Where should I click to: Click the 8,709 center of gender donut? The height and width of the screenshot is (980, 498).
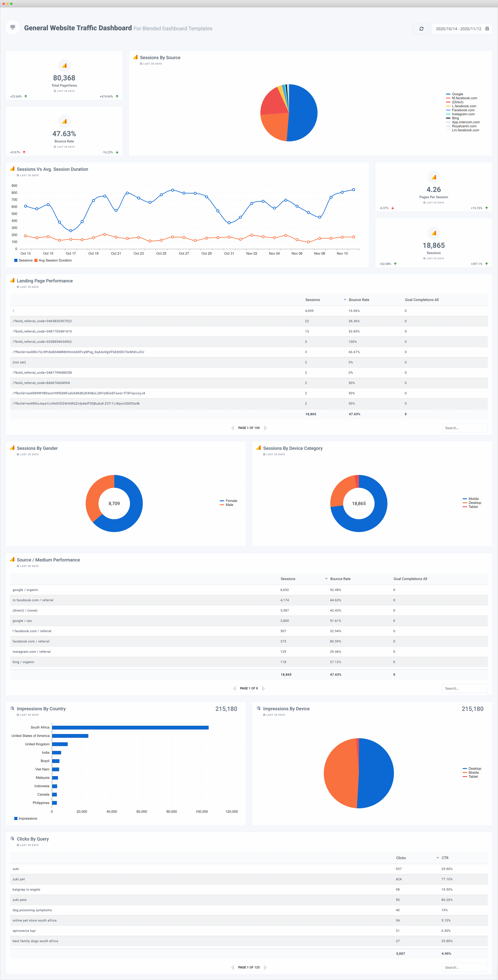click(x=114, y=503)
